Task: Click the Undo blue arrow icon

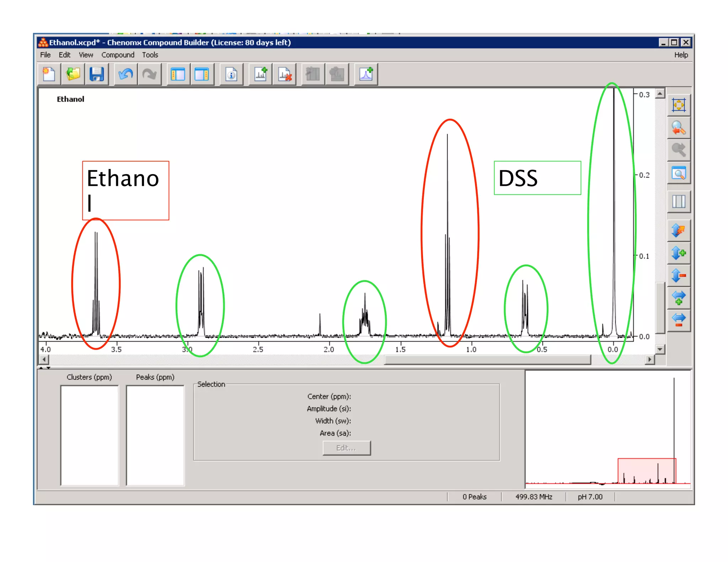Action: [x=125, y=75]
